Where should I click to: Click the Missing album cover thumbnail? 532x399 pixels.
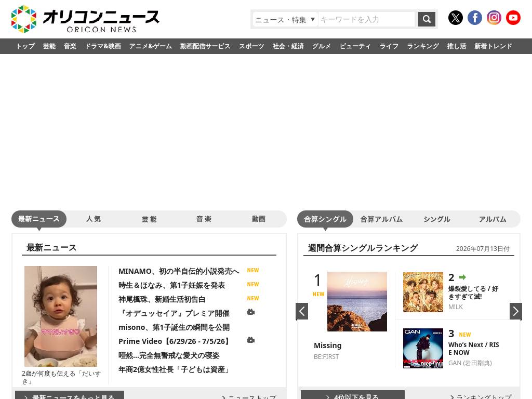tap(357, 302)
